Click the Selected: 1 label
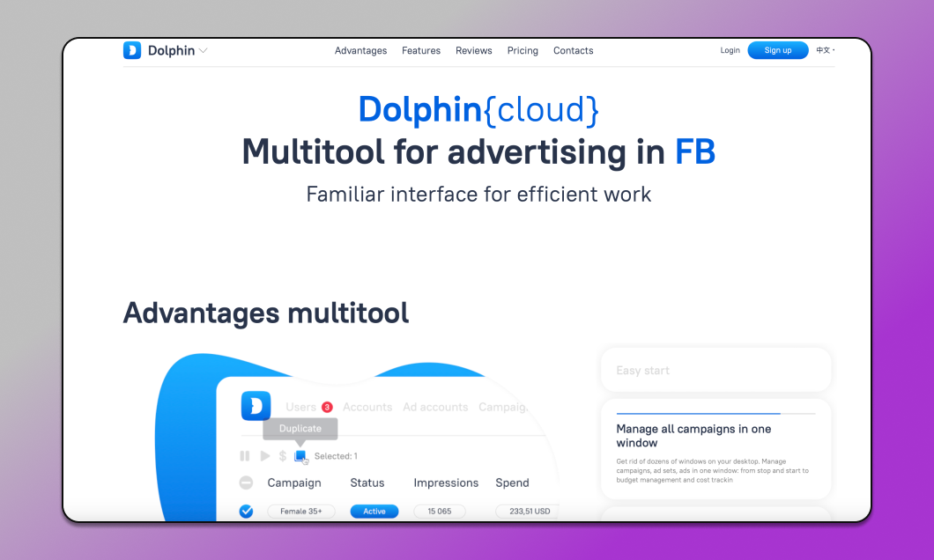Screen dimensions: 934x560 pyautogui.click(x=336, y=456)
